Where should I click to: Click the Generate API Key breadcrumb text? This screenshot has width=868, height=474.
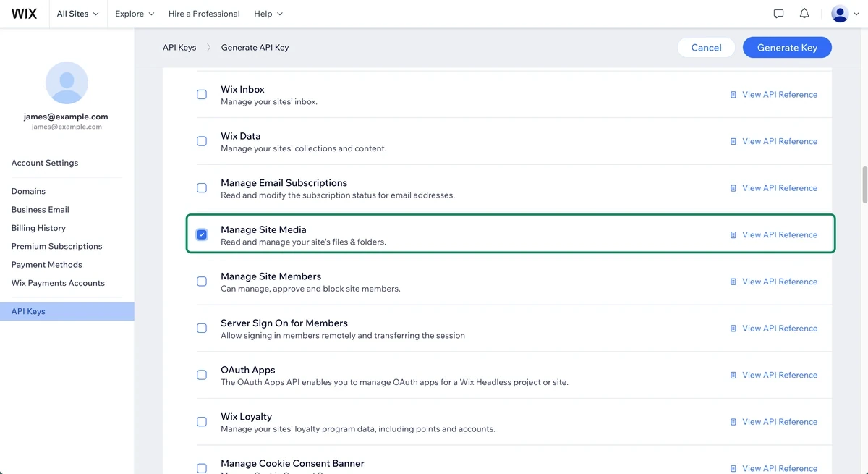255,48
